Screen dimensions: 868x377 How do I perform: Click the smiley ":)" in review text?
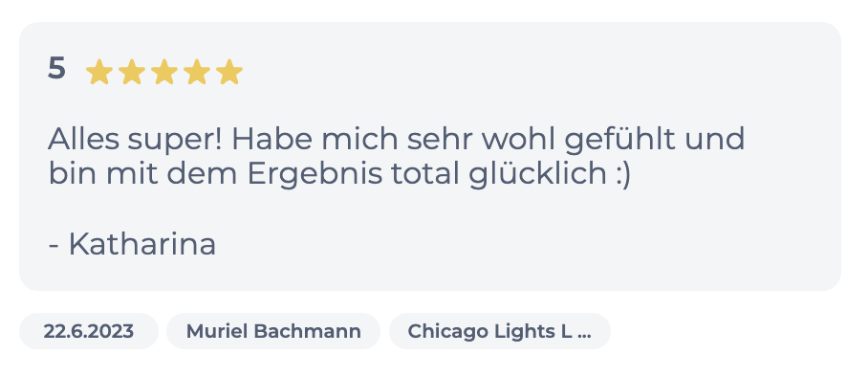pyautogui.click(x=622, y=175)
